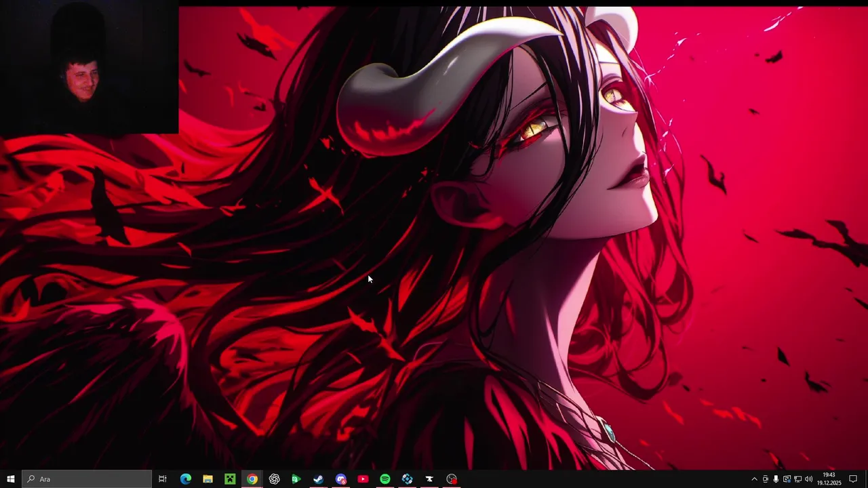Open Task View from the taskbar
Viewport: 868px width, 488px height.
(x=163, y=479)
